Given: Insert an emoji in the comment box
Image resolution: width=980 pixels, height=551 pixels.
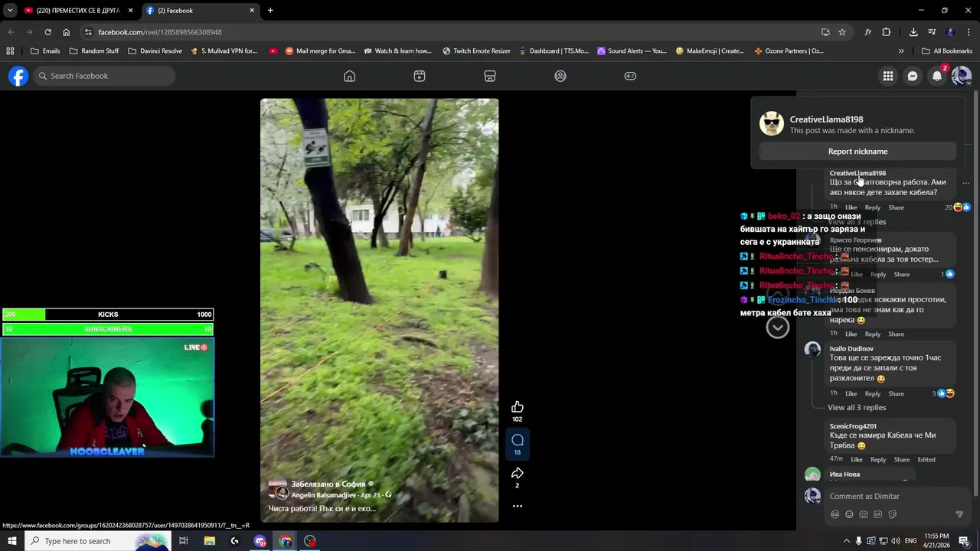Looking at the screenshot, I should (849, 514).
